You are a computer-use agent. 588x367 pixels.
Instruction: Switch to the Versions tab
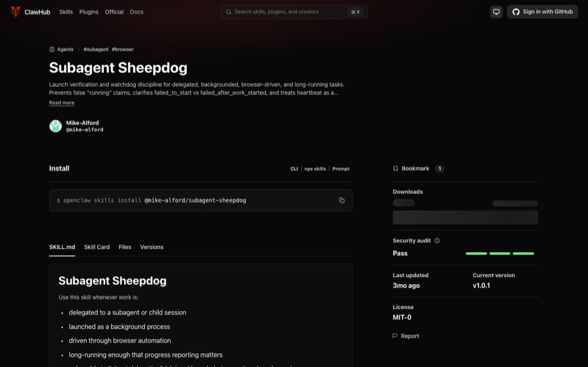click(152, 247)
